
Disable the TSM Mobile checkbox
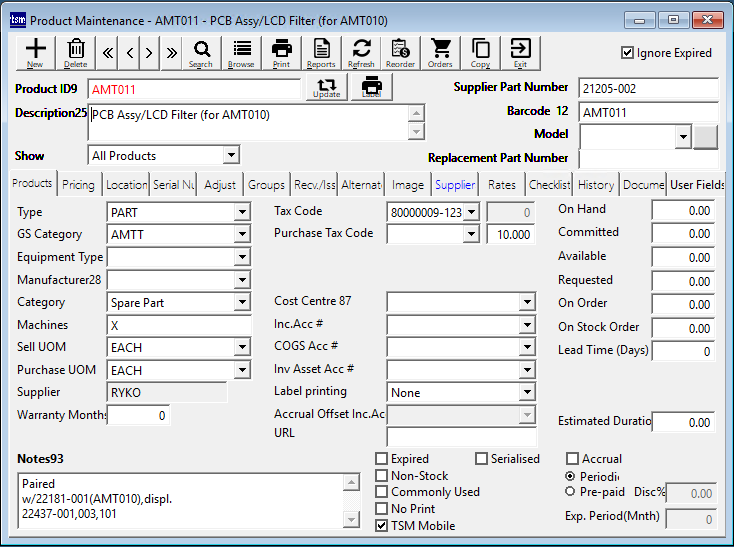click(x=382, y=525)
